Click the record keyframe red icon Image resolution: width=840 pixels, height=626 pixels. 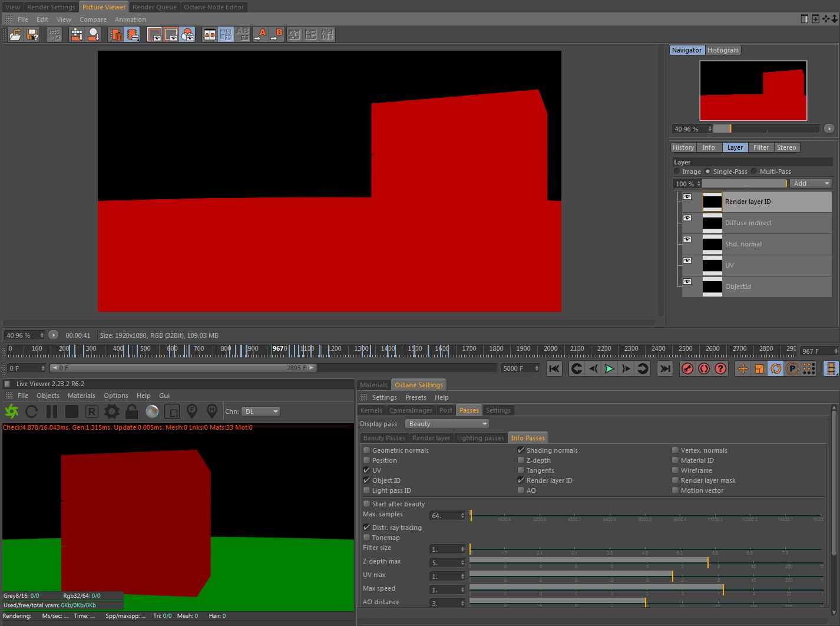[x=687, y=368]
